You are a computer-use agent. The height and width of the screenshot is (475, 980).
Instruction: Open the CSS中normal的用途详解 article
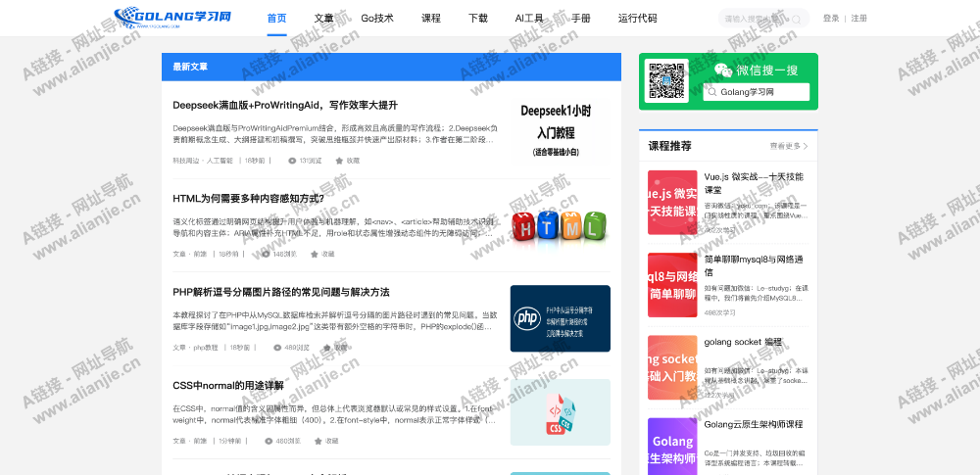pyautogui.click(x=228, y=386)
